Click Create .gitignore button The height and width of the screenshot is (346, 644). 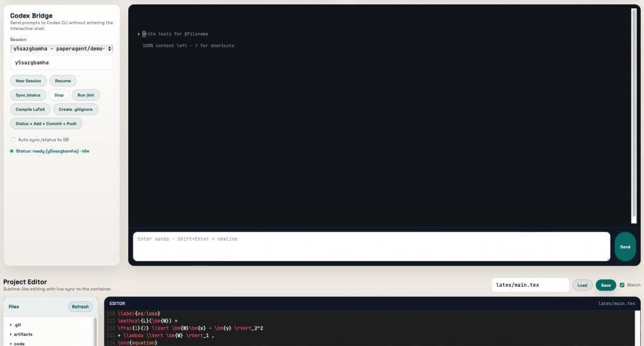click(75, 109)
